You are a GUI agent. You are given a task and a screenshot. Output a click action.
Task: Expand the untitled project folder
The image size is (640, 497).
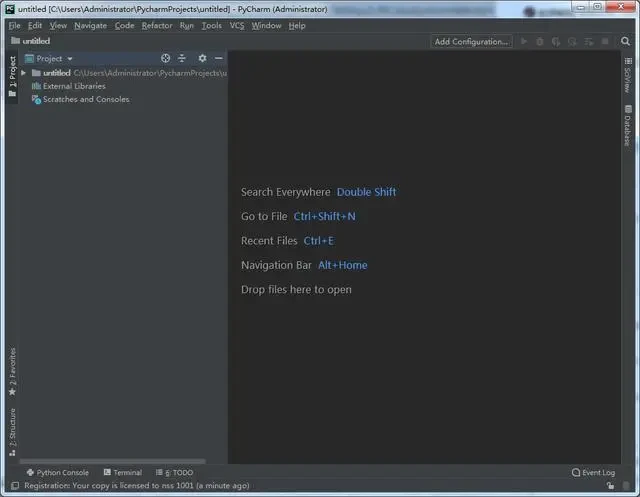(x=23, y=73)
